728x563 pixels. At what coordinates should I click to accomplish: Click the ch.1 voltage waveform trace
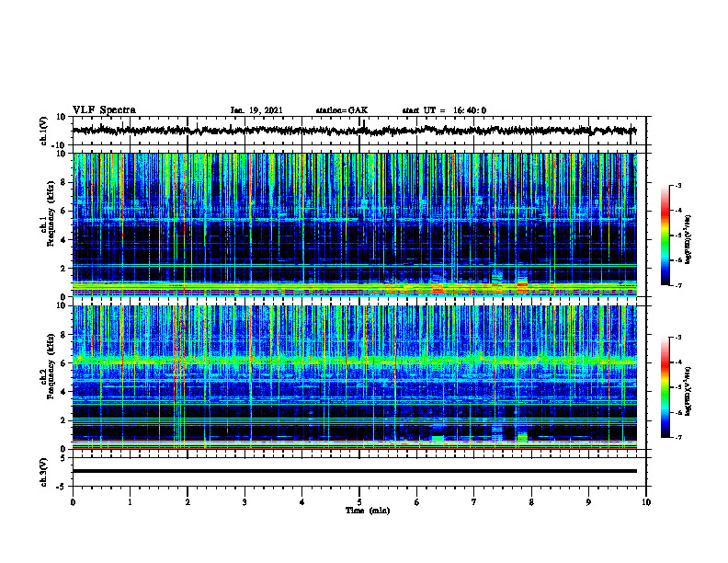[x=355, y=131]
